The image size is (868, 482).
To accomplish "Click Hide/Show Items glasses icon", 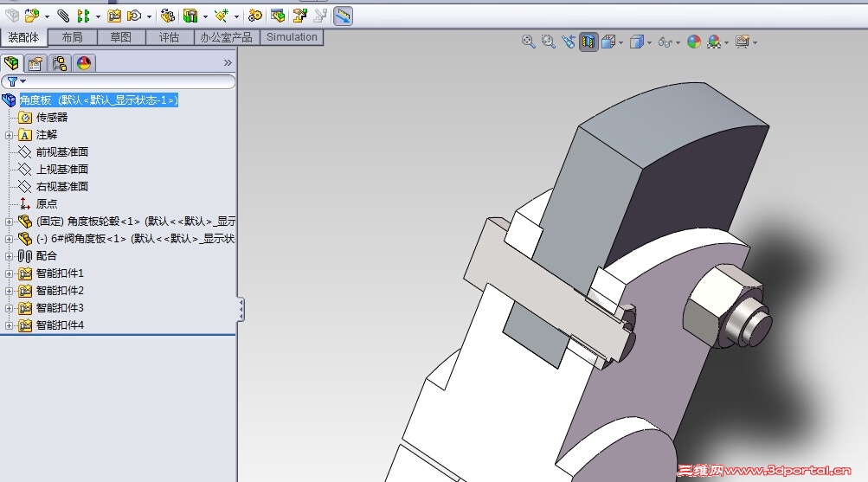I will coord(665,42).
